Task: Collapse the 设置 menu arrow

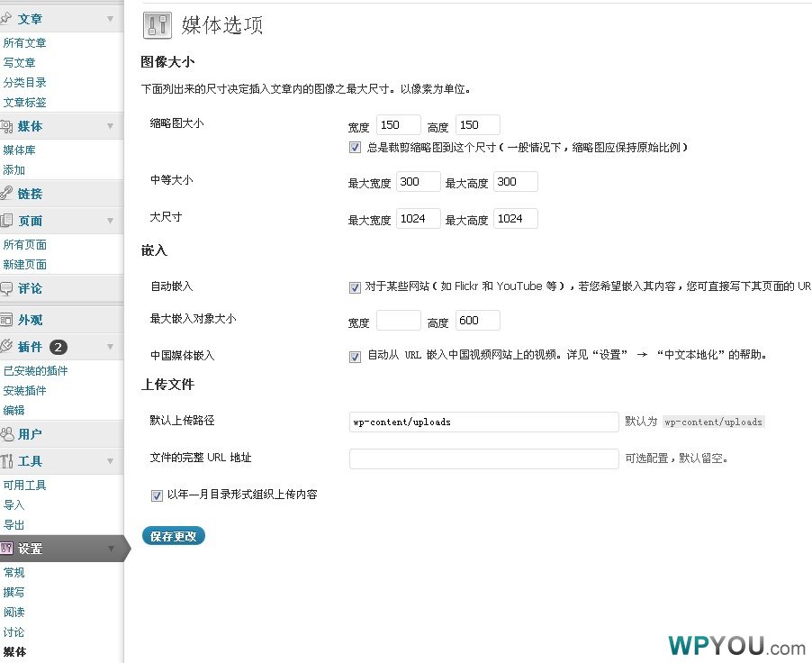Action: 111,548
